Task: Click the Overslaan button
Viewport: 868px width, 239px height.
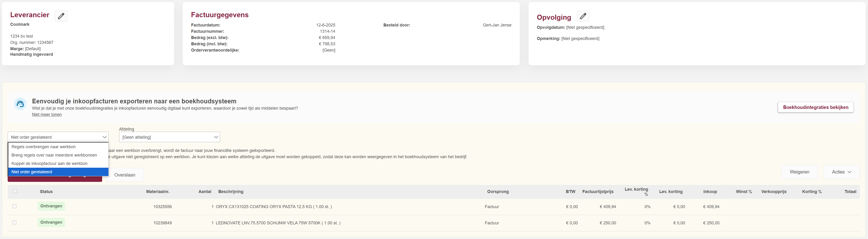Action: [x=125, y=175]
